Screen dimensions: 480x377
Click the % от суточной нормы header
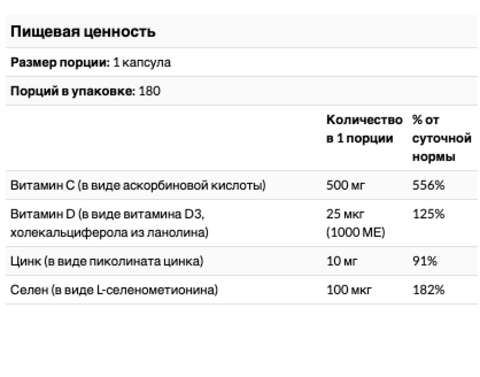[x=442, y=138]
